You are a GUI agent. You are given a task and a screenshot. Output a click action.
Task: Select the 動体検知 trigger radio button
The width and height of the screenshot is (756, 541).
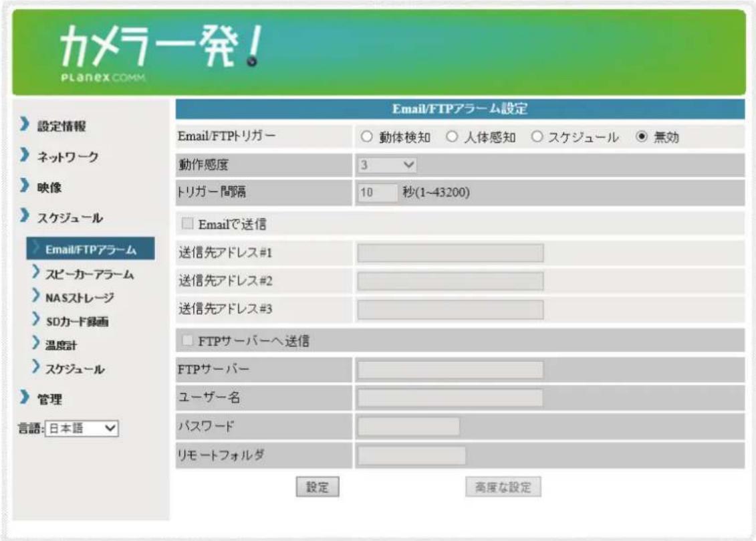(x=366, y=137)
